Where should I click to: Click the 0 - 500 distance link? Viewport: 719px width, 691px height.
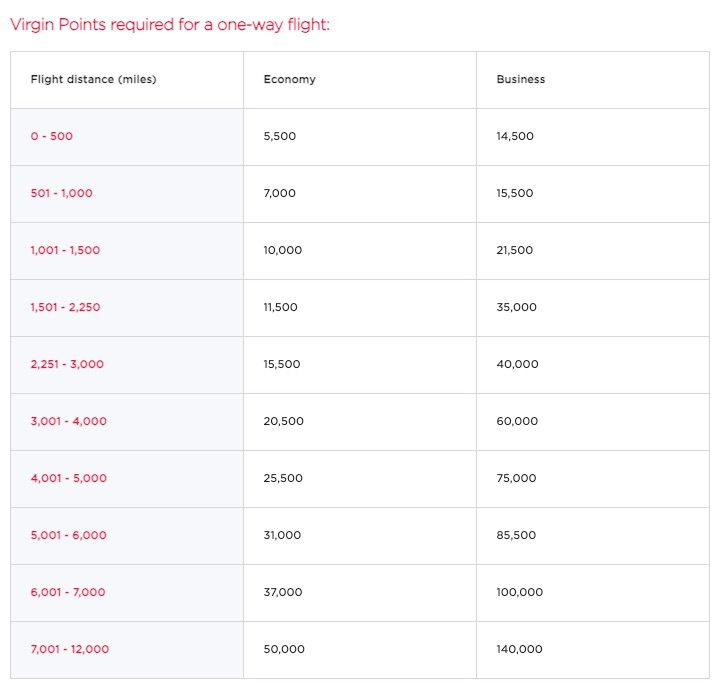coord(51,136)
